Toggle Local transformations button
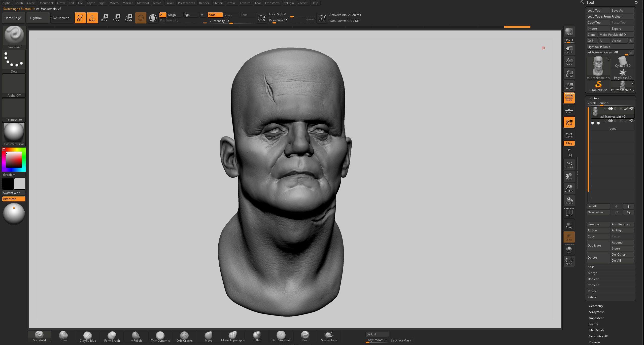The image size is (644, 345). click(x=569, y=122)
